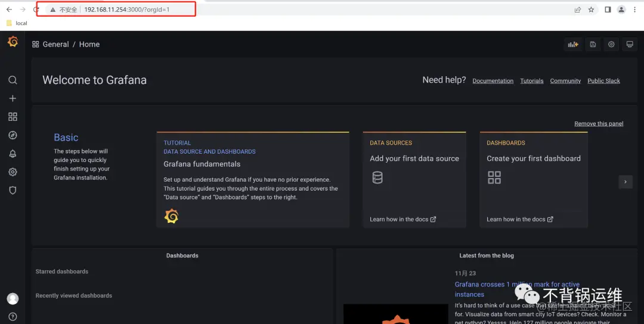Open the Grafana fundamentals tutorial card
This screenshot has width=644, height=324.
pyautogui.click(x=253, y=180)
